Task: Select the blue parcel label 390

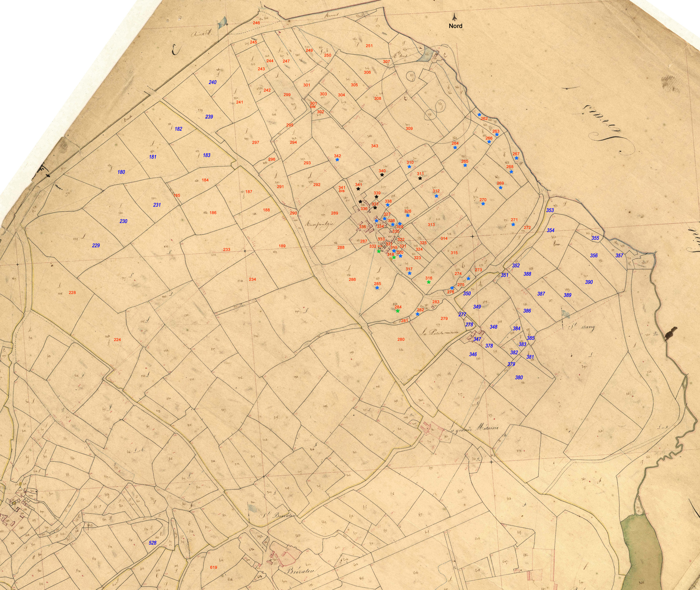Action: tap(589, 282)
